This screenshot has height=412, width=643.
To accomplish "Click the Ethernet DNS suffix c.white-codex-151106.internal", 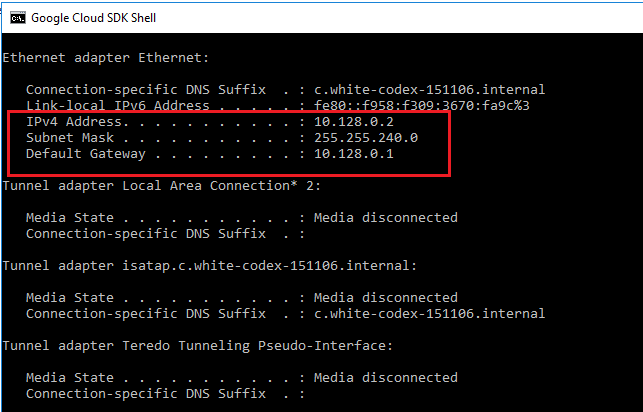I will click(x=430, y=89).
